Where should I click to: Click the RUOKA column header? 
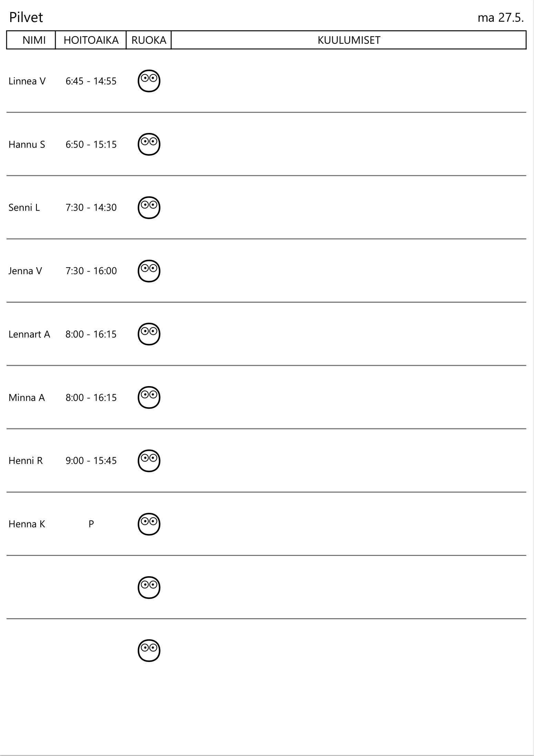click(149, 40)
